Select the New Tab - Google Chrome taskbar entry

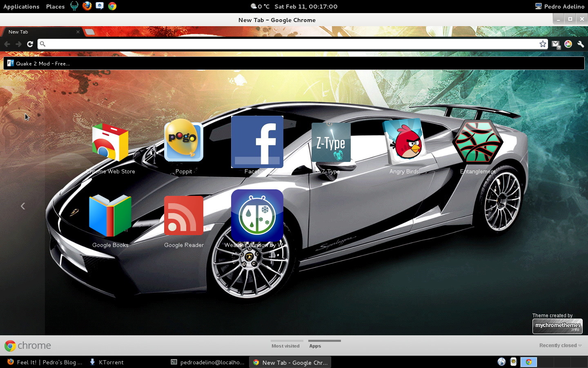tap(290, 362)
